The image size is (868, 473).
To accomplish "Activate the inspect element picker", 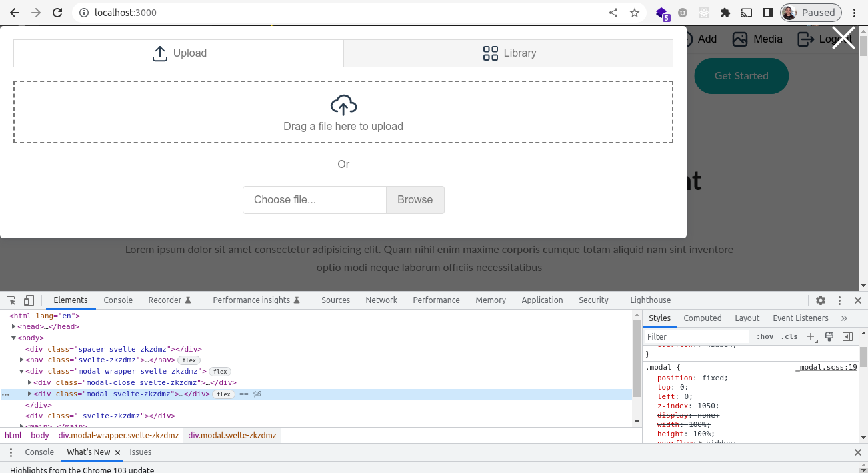I will (x=12, y=300).
